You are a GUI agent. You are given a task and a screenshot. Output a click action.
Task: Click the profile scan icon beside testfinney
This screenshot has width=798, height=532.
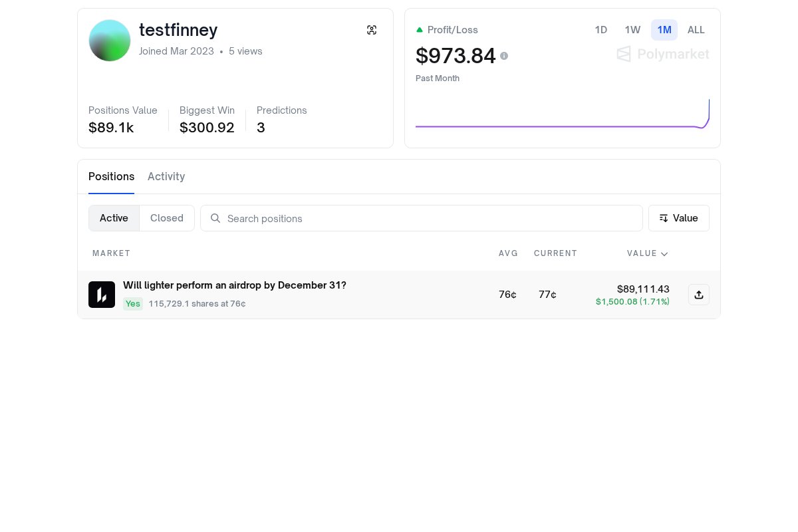(372, 30)
